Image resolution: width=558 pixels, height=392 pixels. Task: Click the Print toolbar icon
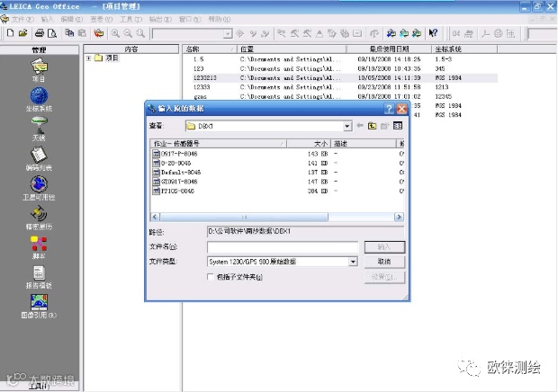click(x=39, y=33)
